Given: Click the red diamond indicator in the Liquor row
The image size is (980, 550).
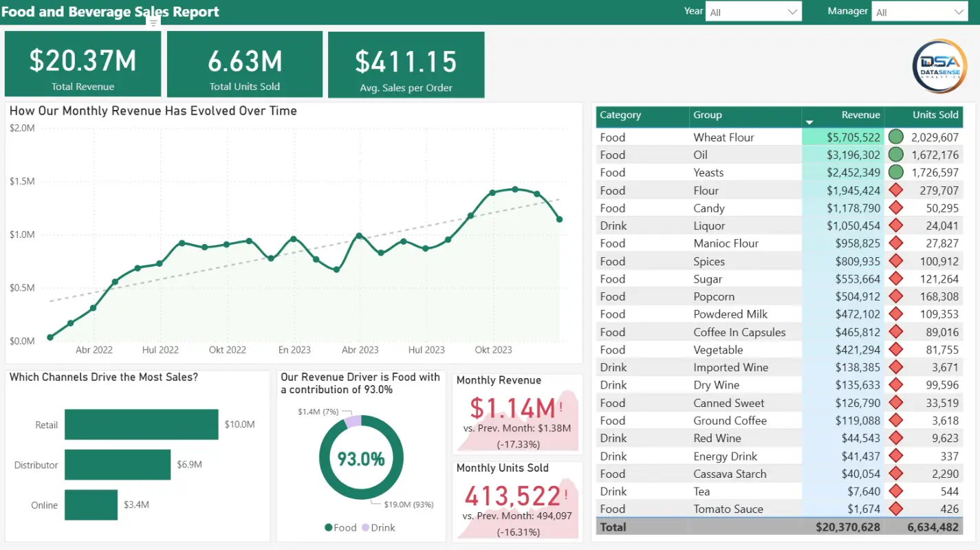Looking at the screenshot, I should [895, 225].
